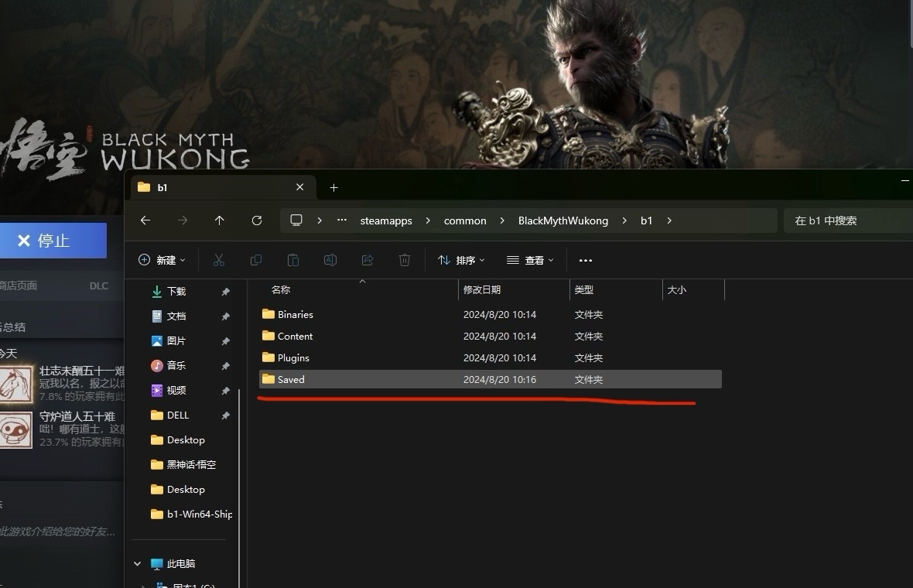Click the Paste clipboard icon

click(x=293, y=260)
